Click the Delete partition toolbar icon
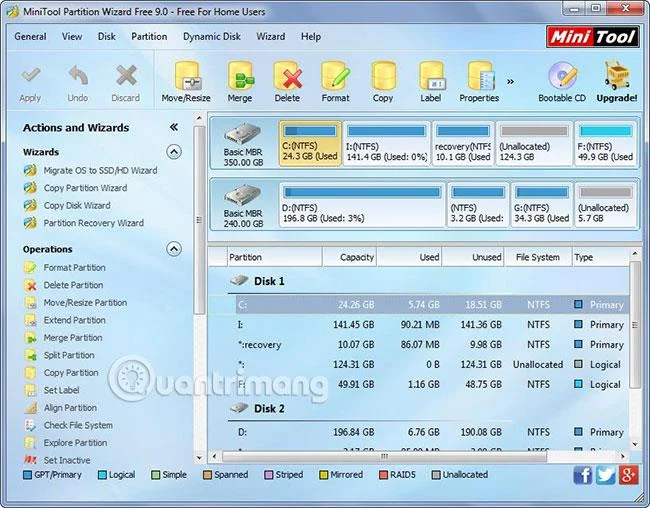Screen dimensions: 650x508 click(x=287, y=77)
